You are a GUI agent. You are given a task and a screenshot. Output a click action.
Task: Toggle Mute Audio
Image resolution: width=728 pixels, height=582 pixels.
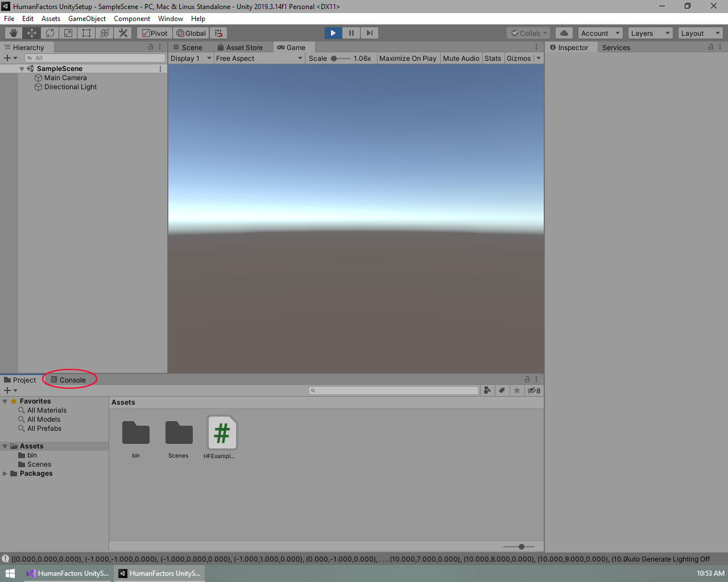click(x=461, y=59)
